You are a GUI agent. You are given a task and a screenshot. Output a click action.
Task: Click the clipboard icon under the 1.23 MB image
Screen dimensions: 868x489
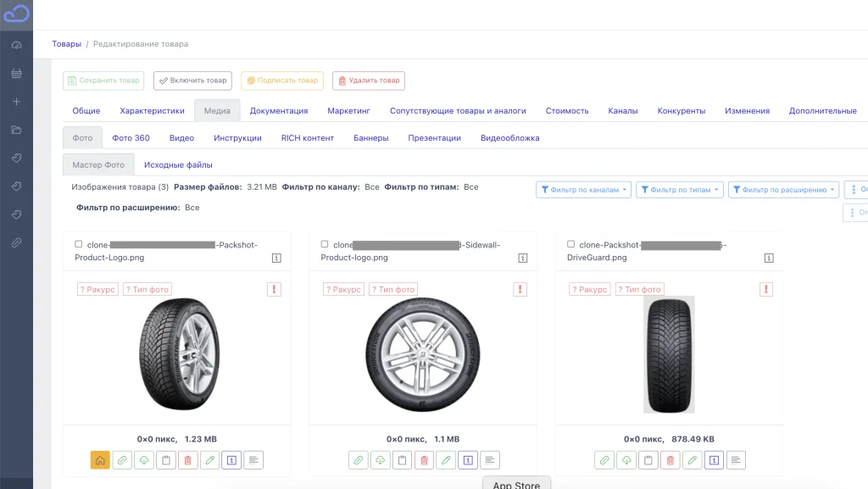point(166,460)
